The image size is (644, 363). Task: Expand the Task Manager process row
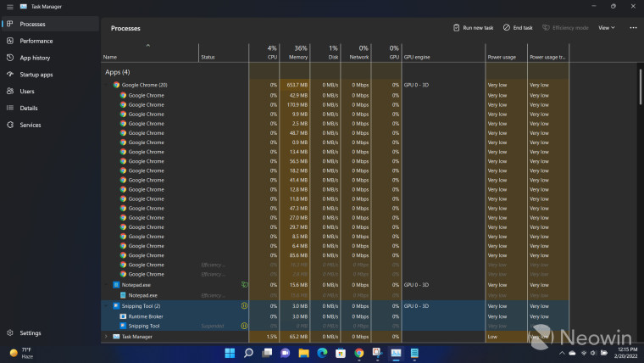tap(107, 336)
